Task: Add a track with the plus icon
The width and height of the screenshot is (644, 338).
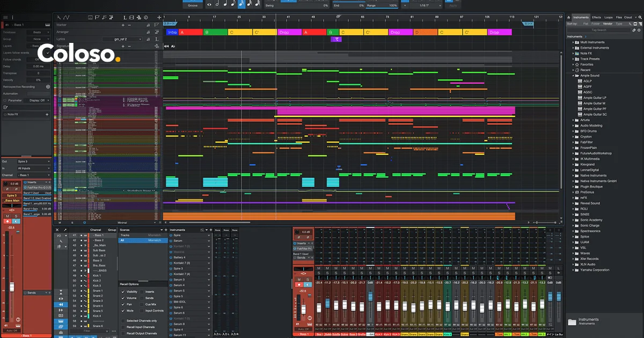Action: tap(159, 17)
